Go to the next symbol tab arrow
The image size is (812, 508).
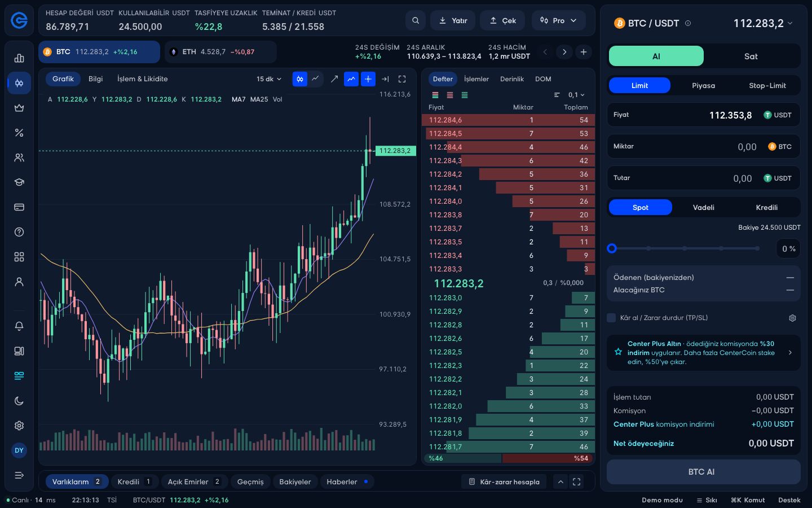(x=564, y=52)
